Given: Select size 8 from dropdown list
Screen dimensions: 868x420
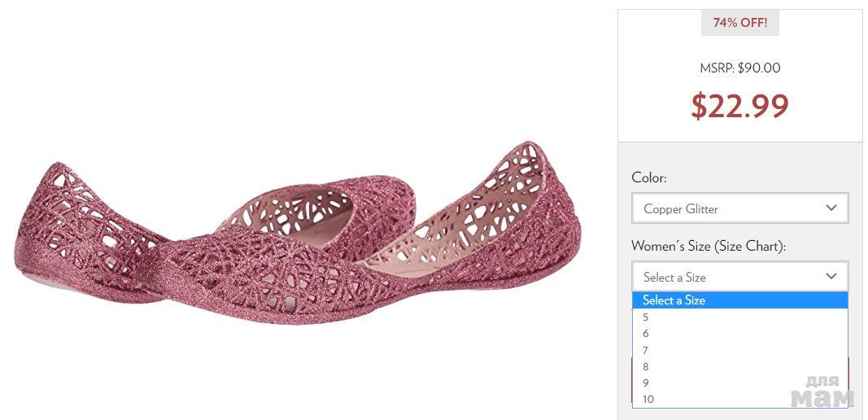Looking at the screenshot, I should [x=646, y=366].
